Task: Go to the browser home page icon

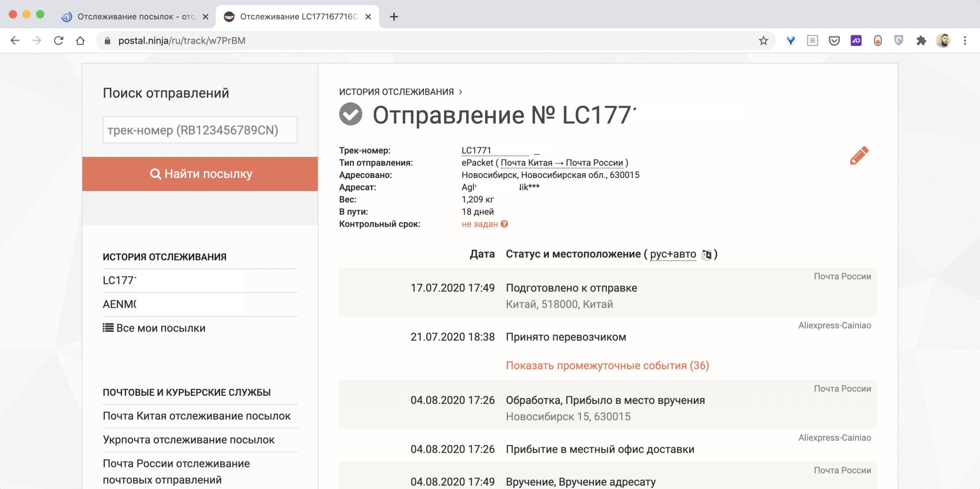Action: [80, 41]
